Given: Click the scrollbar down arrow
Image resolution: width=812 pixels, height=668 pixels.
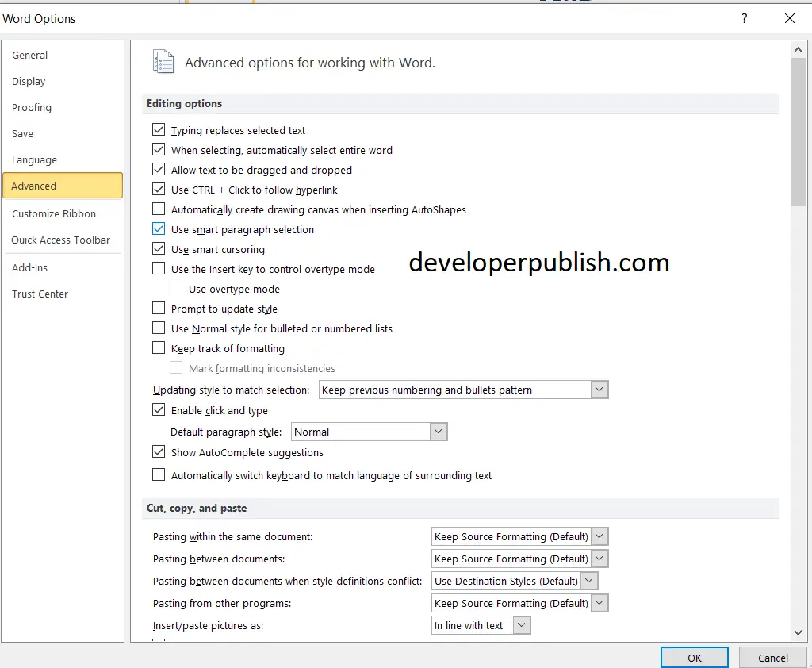Looking at the screenshot, I should 798,632.
